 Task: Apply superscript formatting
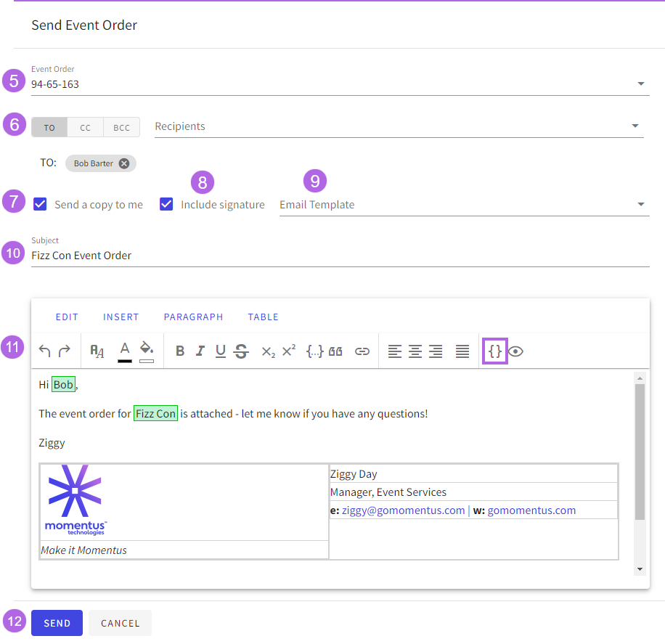pyautogui.click(x=289, y=351)
